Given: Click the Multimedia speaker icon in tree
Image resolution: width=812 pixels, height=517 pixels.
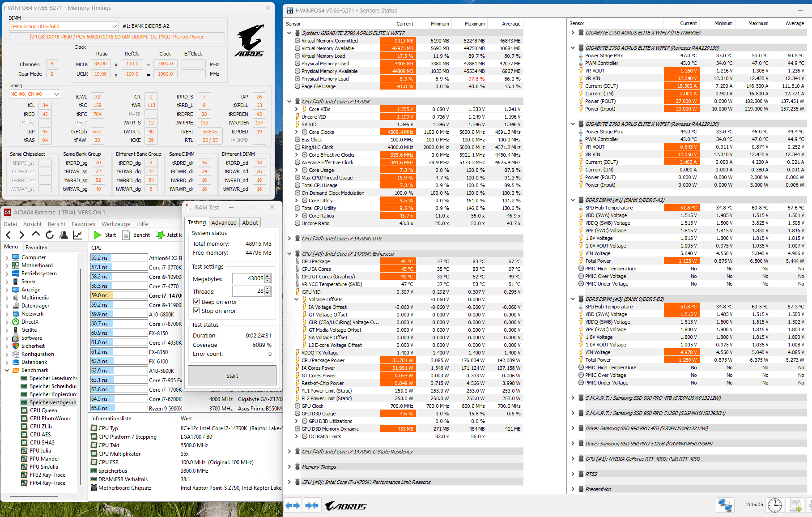Looking at the screenshot, I should [16, 298].
